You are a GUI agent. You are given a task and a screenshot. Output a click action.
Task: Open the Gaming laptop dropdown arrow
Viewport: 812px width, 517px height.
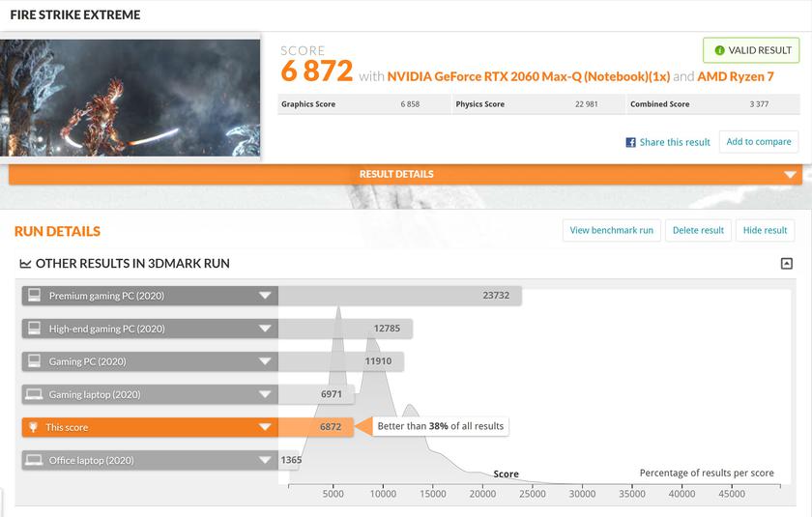(265, 394)
